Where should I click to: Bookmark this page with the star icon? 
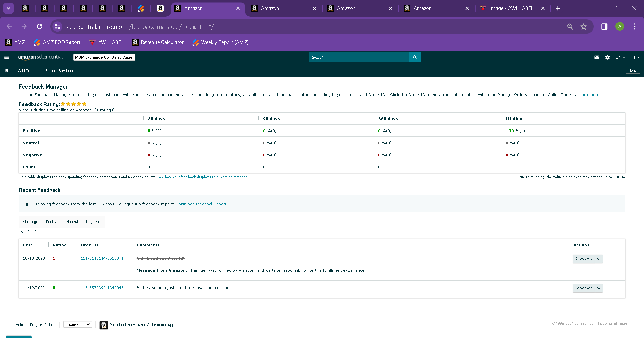pyautogui.click(x=584, y=26)
